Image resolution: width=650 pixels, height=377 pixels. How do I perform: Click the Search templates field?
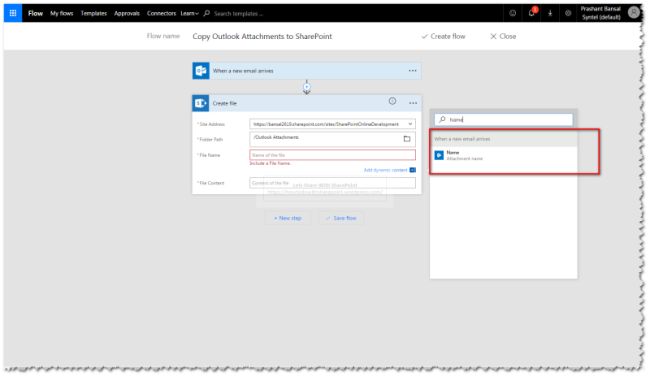coord(238,13)
